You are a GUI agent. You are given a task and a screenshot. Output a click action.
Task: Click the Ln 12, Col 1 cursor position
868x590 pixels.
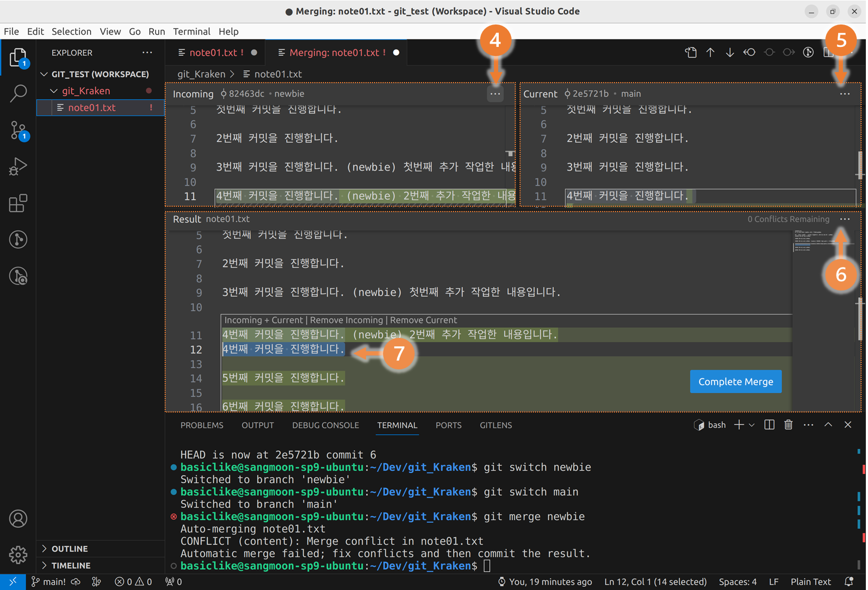(655, 581)
